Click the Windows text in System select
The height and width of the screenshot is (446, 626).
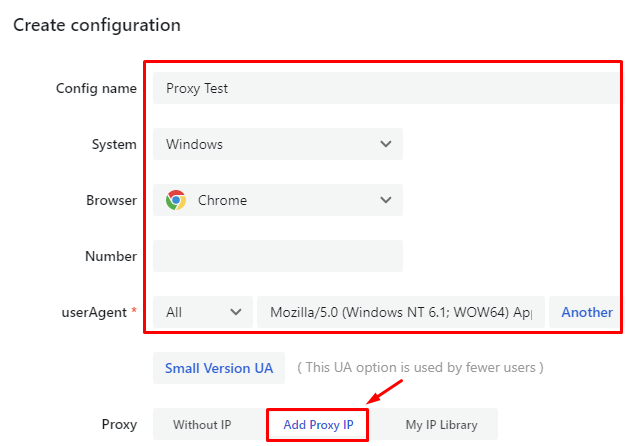[x=195, y=144]
